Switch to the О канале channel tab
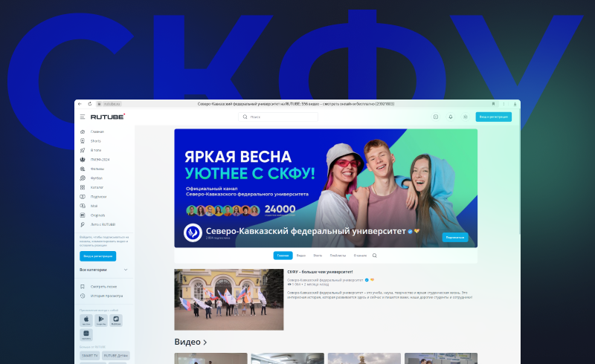Viewport: 595px width, 364px height. click(360, 256)
